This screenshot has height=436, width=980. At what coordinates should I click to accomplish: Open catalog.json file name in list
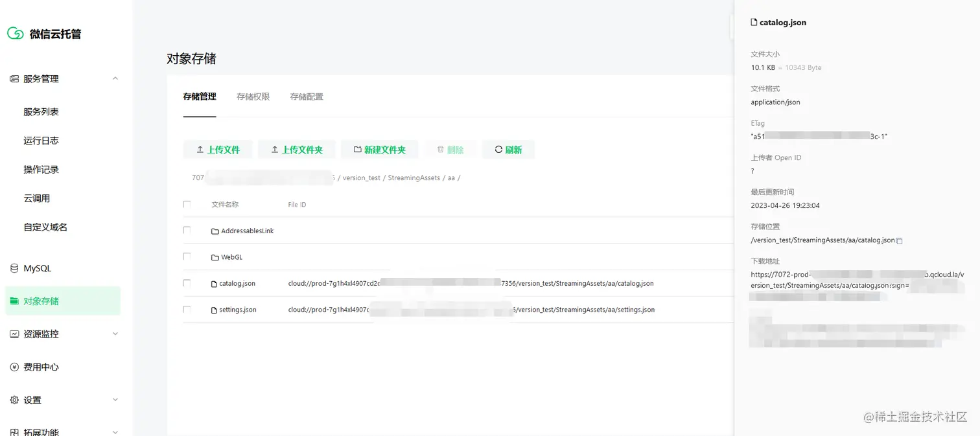[x=237, y=284]
